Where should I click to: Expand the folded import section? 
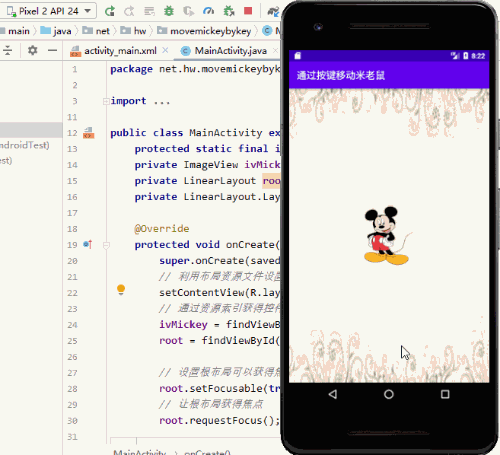(x=106, y=101)
